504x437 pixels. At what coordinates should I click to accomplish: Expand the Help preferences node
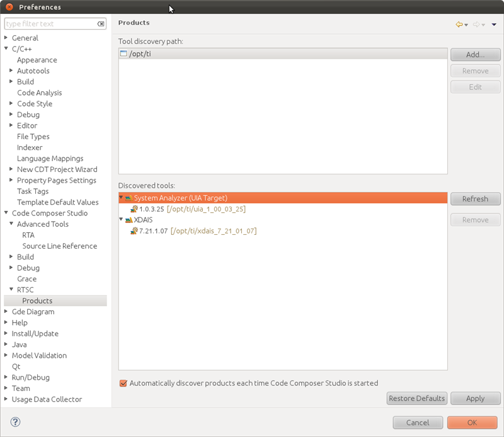pos(6,322)
